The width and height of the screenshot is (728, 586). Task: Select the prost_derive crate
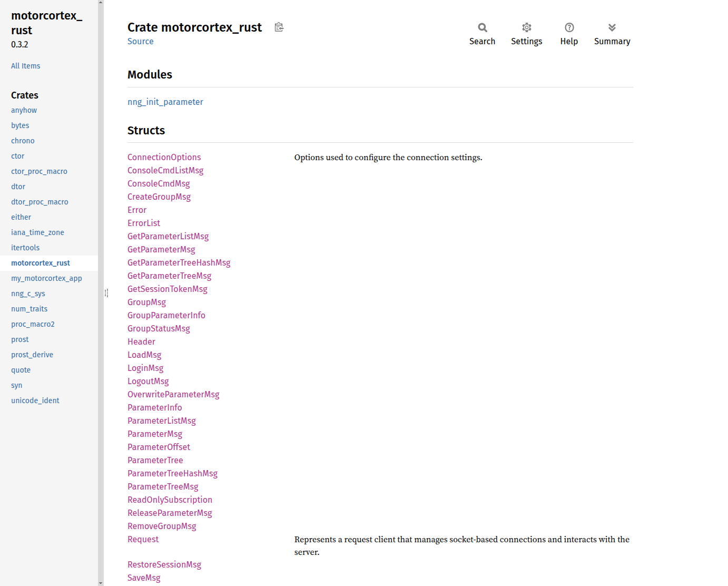32,355
